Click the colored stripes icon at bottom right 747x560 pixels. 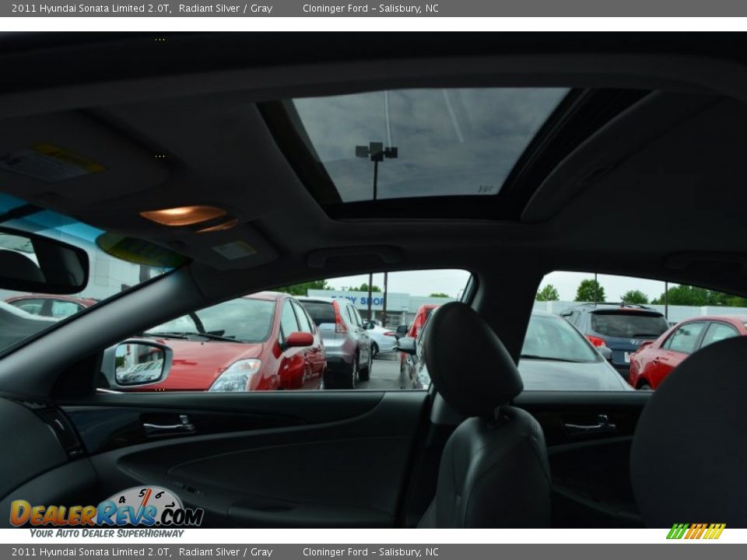click(x=696, y=531)
